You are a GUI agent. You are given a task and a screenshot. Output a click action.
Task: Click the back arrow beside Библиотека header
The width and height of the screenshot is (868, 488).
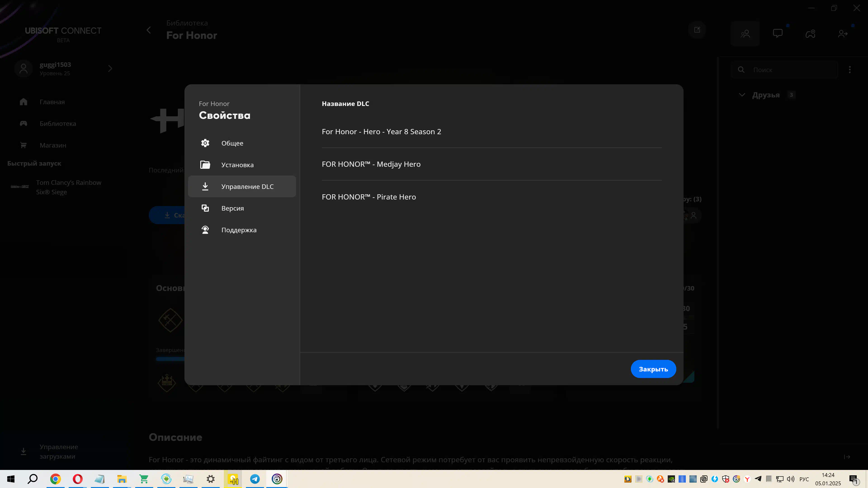point(149,30)
